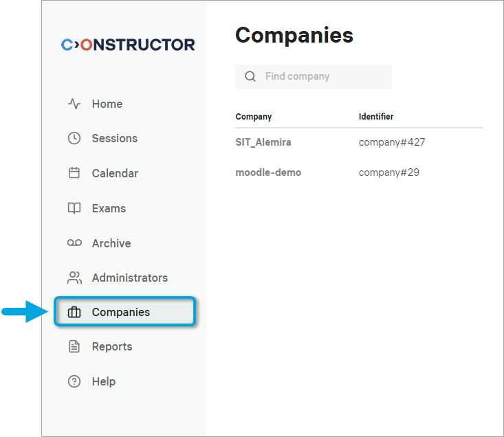Go to Sessions in sidebar

click(114, 138)
